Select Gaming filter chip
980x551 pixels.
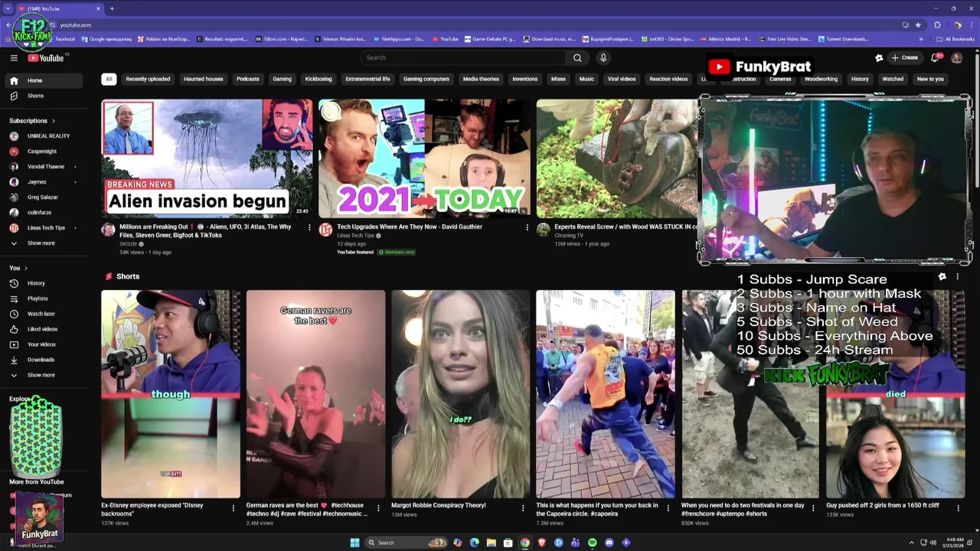point(282,79)
